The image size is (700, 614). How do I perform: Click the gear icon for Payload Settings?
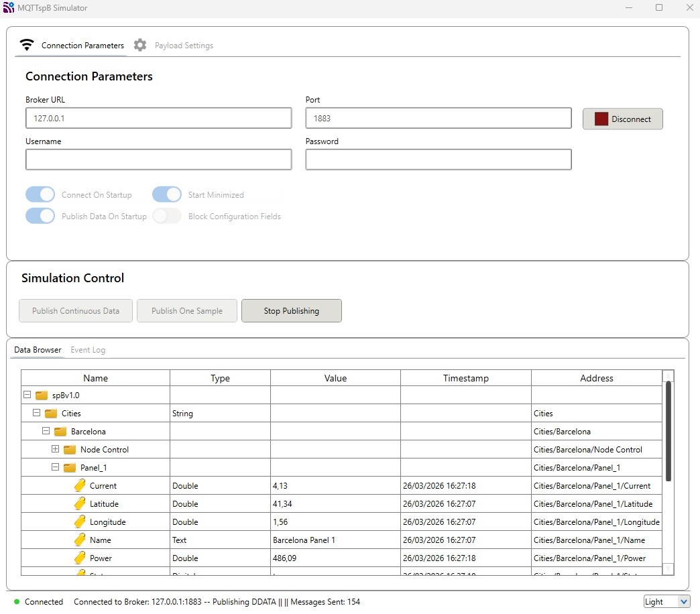tap(140, 46)
